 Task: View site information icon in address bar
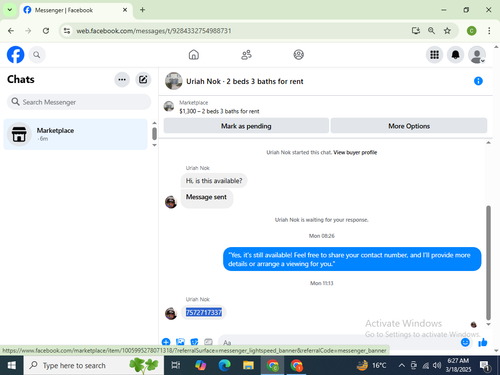coord(67,31)
